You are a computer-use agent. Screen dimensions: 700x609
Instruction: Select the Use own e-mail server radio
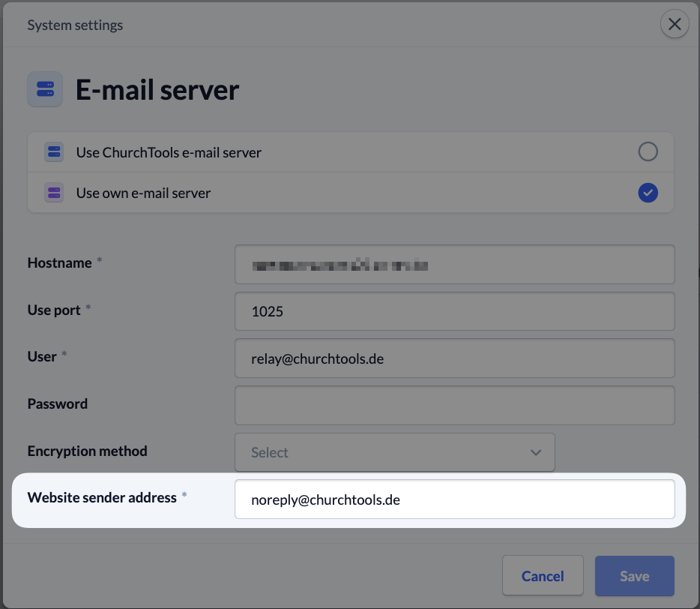pos(648,193)
